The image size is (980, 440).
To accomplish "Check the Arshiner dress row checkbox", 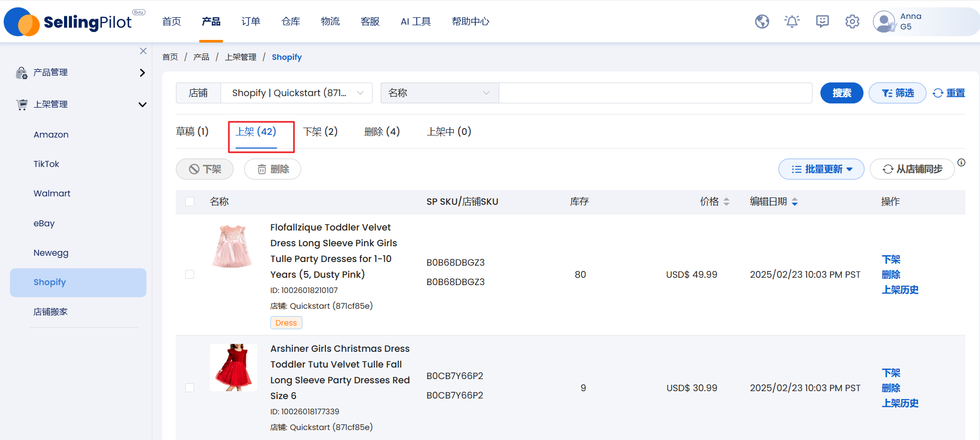I will tap(190, 387).
